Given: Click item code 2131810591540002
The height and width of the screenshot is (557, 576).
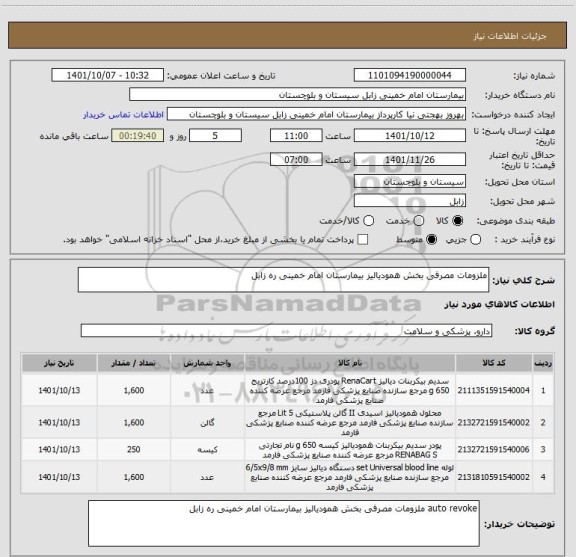Looking at the screenshot, I should pos(493,477).
